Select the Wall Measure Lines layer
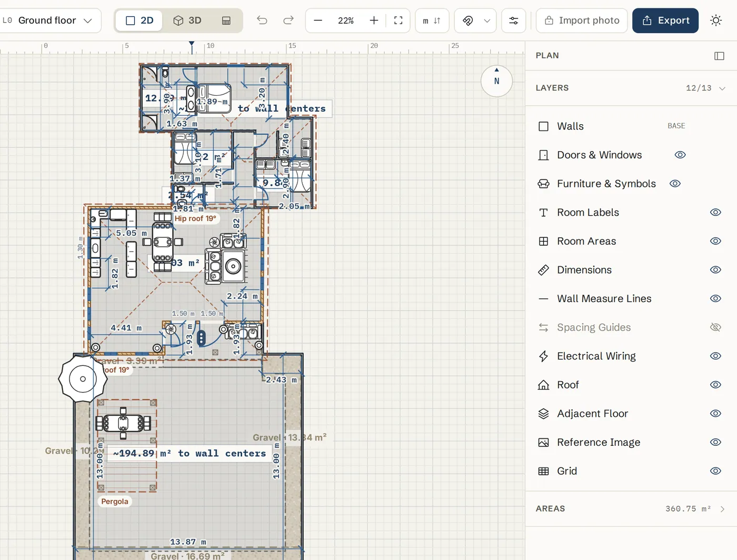The height and width of the screenshot is (560, 737). click(x=631, y=299)
